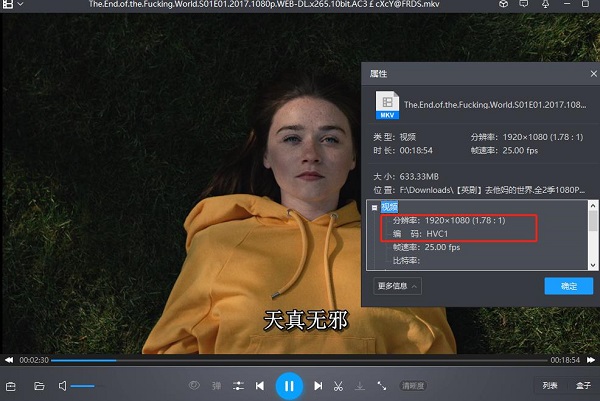Click the pin-on-top icon in title bar

(546, 4)
